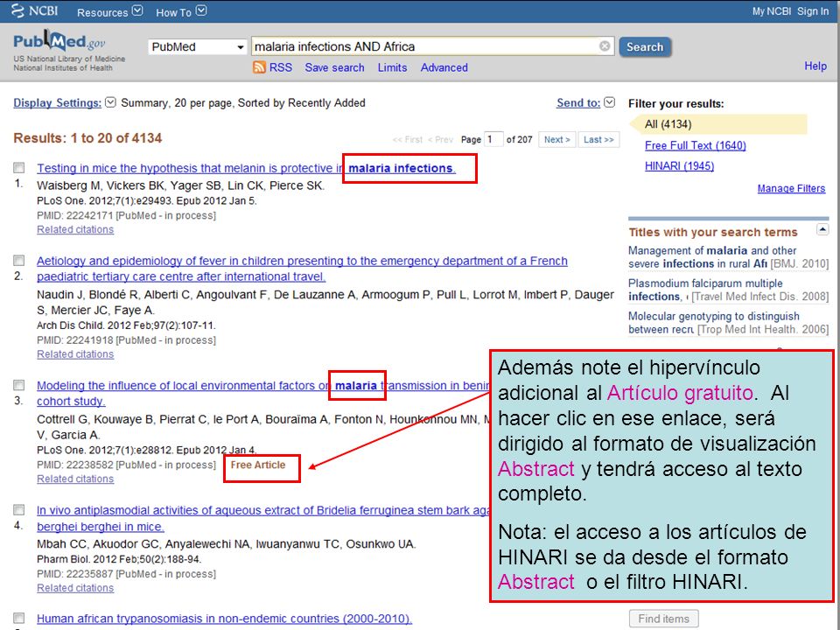
Task: Open Plasmodium falciparum multiple infections title
Action: click(x=705, y=290)
